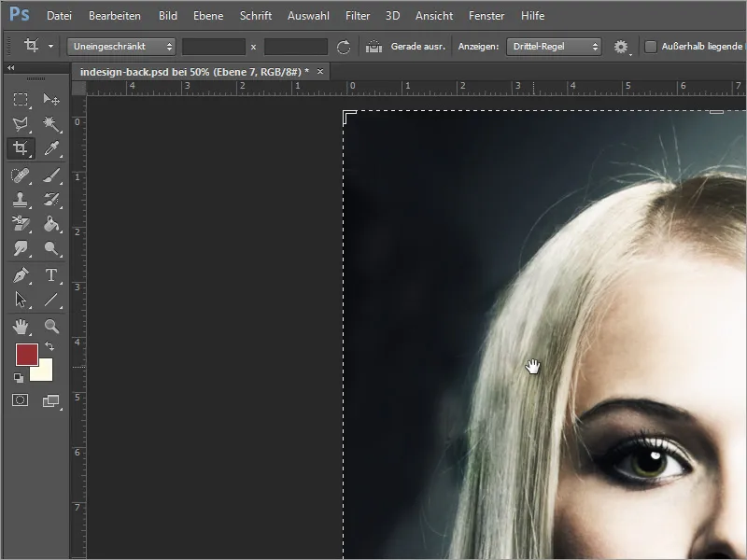The image size is (747, 560).
Task: Select the Path Selection tool
Action: click(20, 300)
